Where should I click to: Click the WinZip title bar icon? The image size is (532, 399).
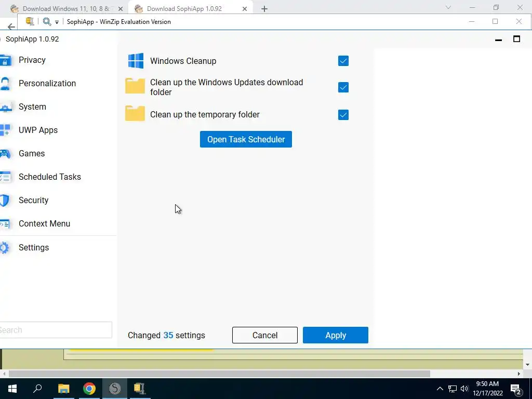coord(30,21)
